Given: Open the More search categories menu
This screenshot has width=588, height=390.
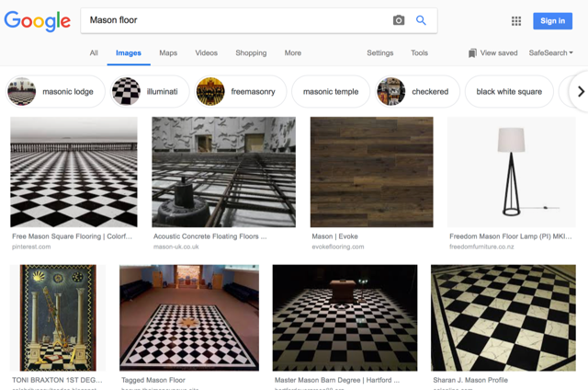Looking at the screenshot, I should click(x=293, y=53).
